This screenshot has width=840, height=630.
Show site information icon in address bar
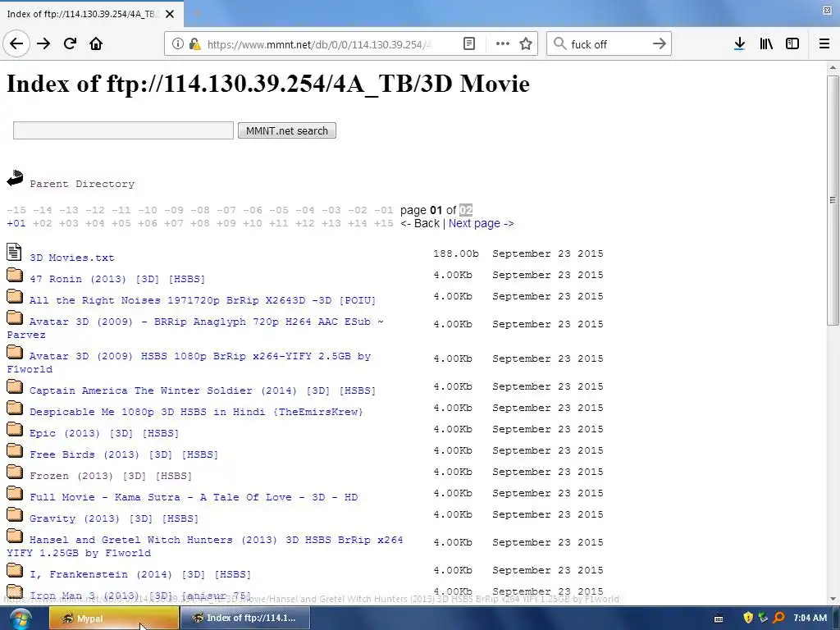pos(177,44)
